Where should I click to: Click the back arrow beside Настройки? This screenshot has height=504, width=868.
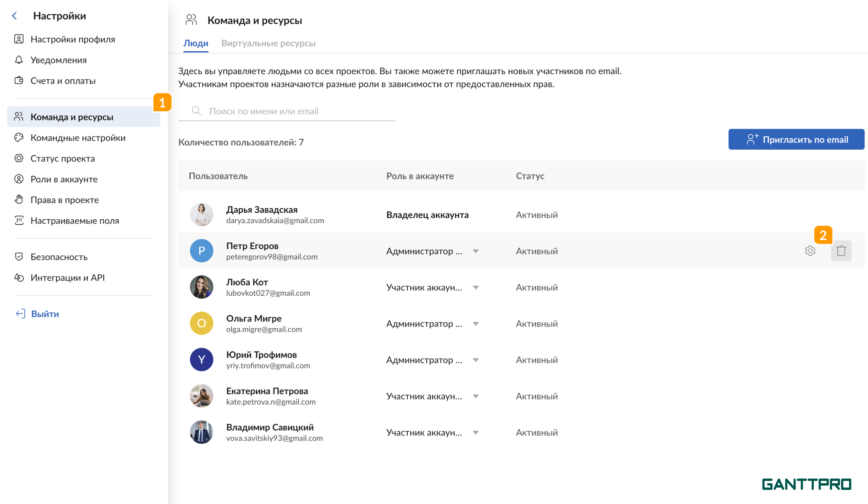(15, 16)
